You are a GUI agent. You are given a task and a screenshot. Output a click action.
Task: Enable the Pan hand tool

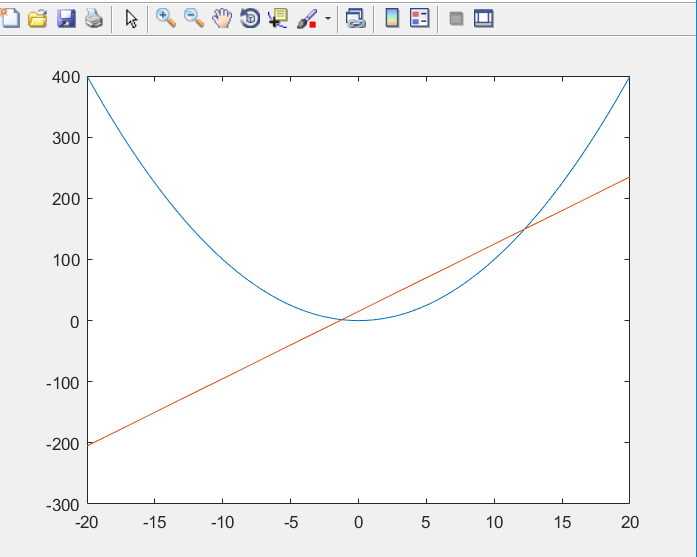click(222, 19)
